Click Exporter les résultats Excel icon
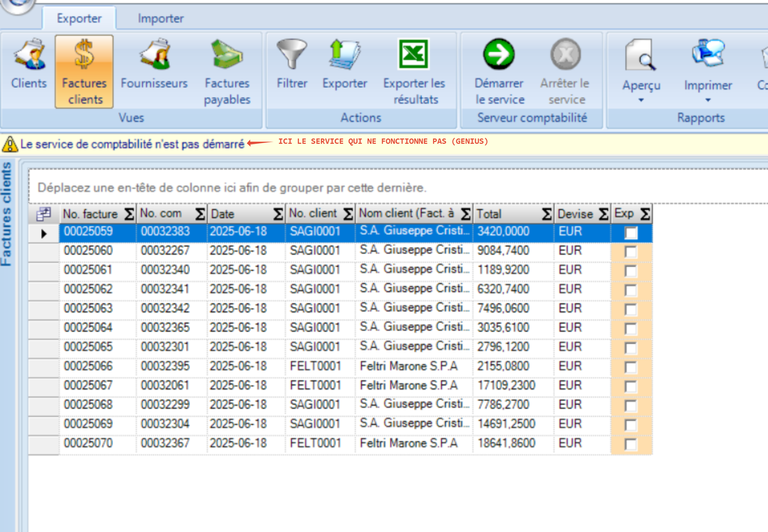The width and height of the screenshot is (768, 532). [x=414, y=55]
